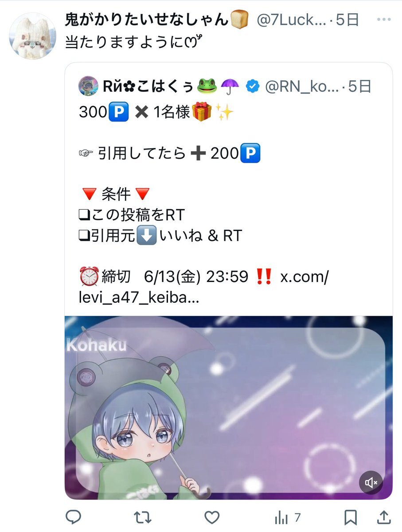Open the quoted author's small avatar
The image size is (402, 532).
tap(88, 87)
